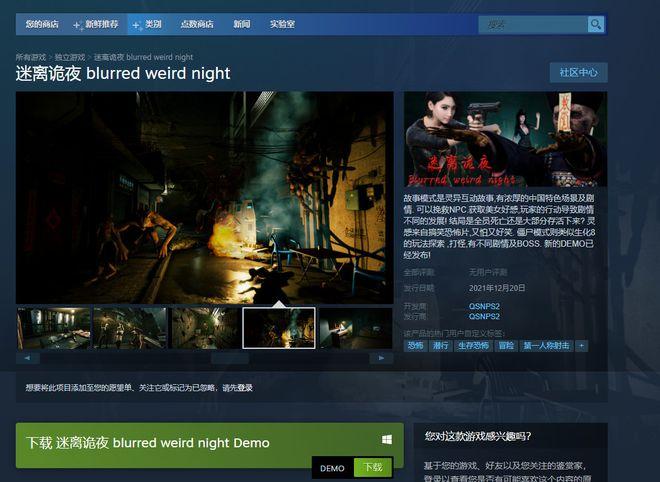Click the 冒险 tag
The image size is (660, 482).
[x=506, y=346]
